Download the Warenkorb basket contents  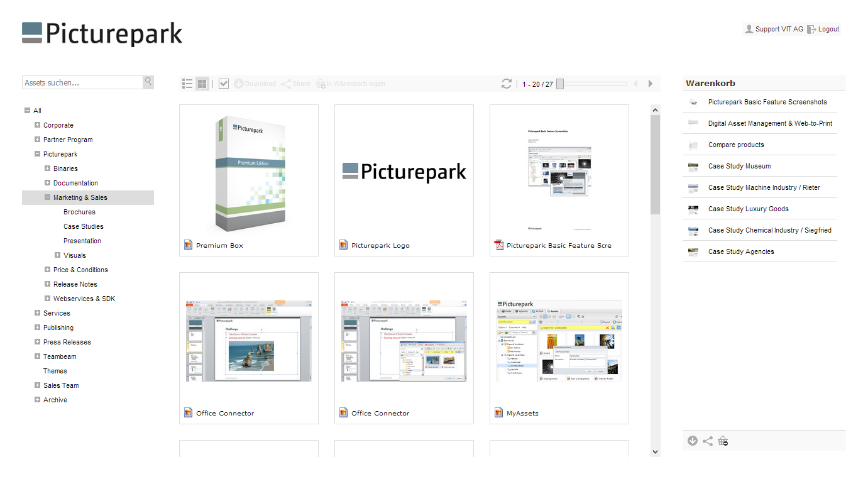click(x=693, y=441)
